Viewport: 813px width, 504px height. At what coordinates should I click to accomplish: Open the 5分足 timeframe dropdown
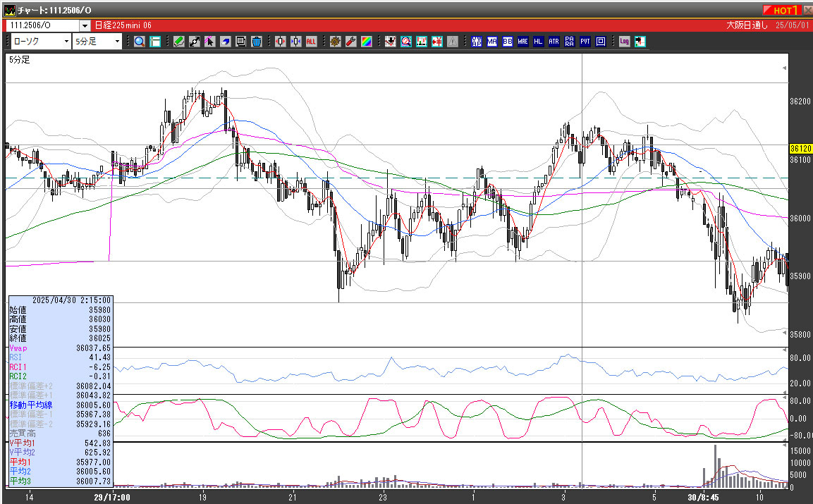97,42
